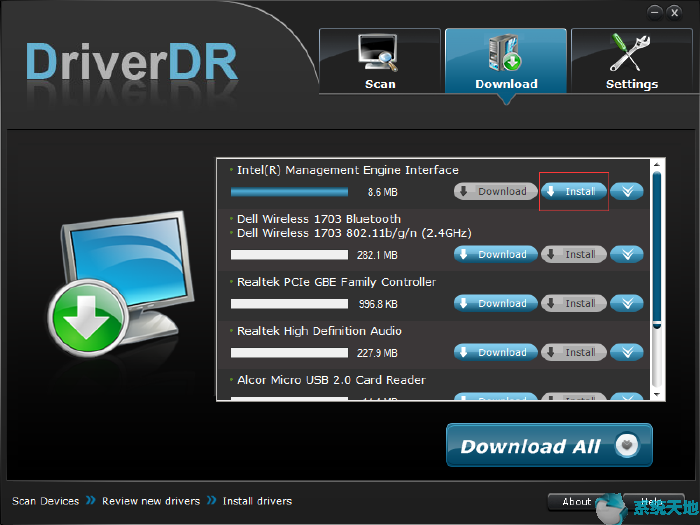Click the Intel Management Engine progress bar

tap(290, 191)
